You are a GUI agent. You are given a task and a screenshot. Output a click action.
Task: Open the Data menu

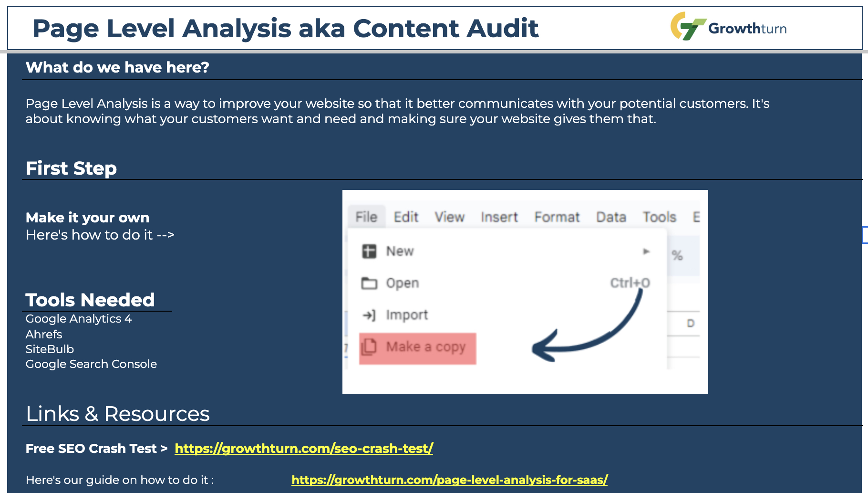point(611,217)
